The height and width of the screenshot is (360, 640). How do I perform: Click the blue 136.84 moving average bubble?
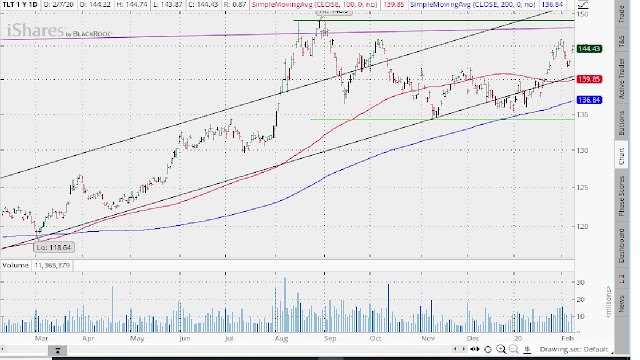589,100
